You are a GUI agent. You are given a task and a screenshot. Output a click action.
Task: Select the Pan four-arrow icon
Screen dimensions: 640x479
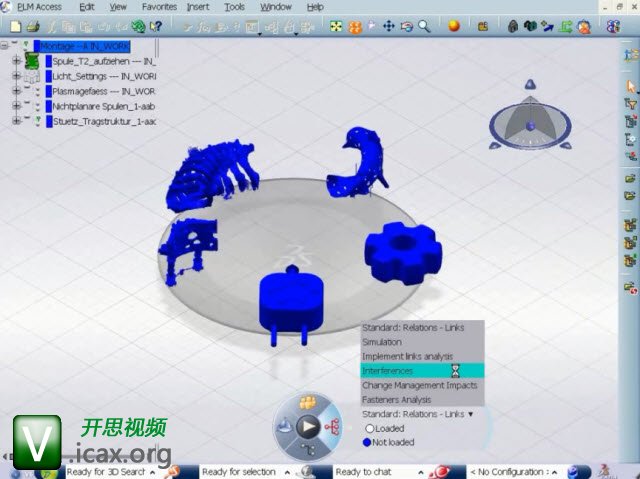coord(389,27)
